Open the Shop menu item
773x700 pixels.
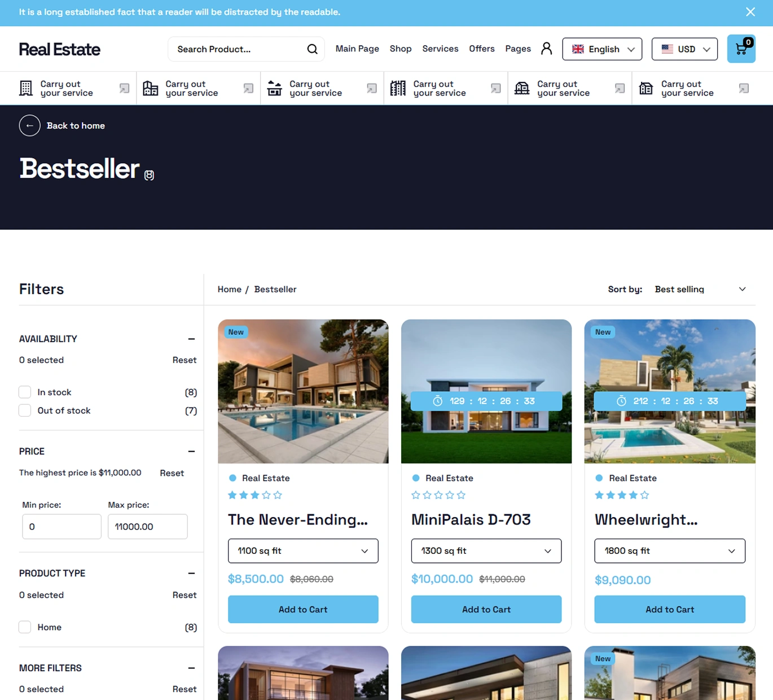(x=401, y=49)
